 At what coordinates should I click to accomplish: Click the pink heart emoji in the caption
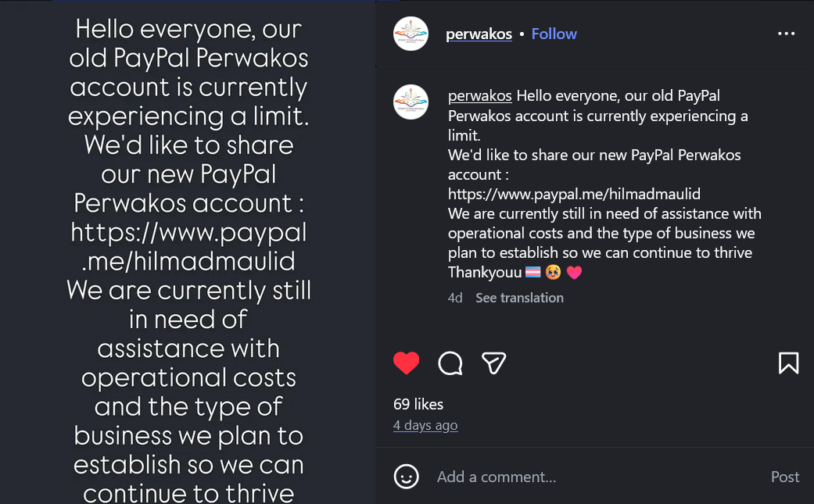[575, 273]
